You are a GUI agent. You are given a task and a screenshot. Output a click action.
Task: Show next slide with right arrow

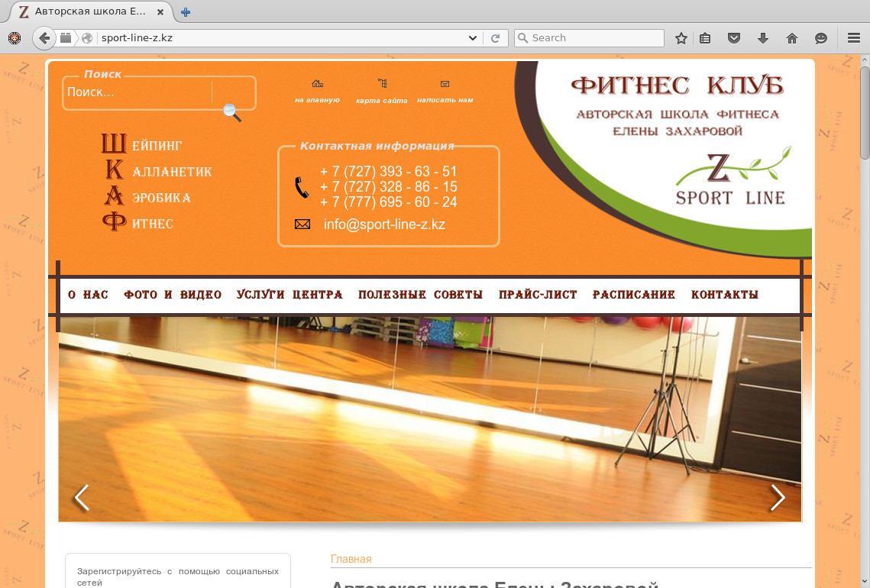coord(778,498)
